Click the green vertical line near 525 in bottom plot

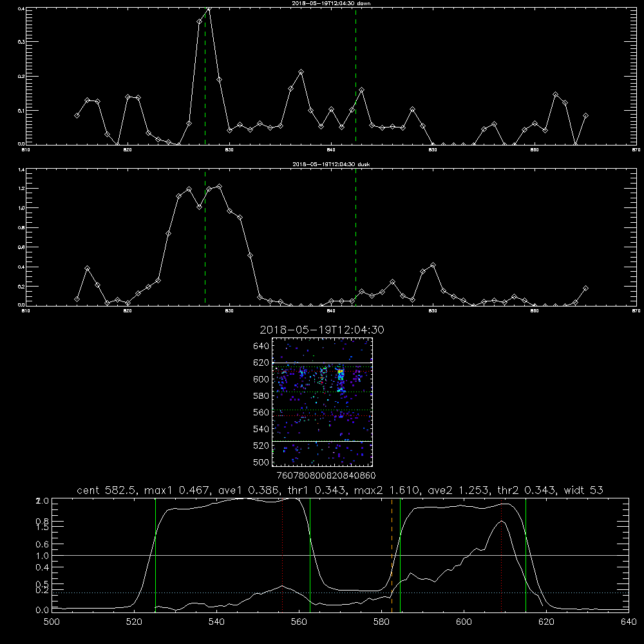(x=155, y=555)
